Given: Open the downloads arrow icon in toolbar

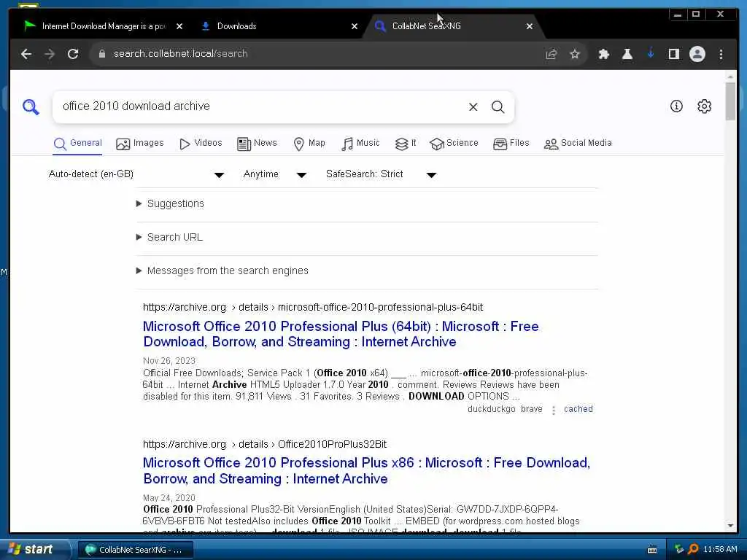Looking at the screenshot, I should (x=650, y=54).
